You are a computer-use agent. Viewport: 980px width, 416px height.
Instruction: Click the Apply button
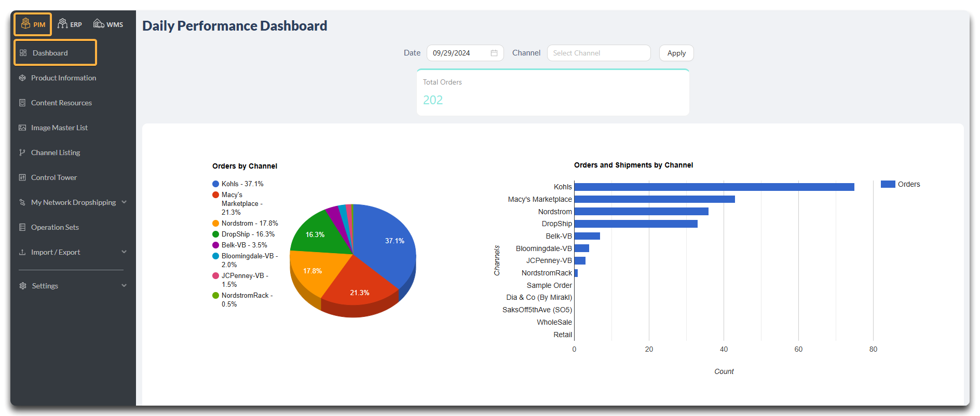[x=676, y=53]
